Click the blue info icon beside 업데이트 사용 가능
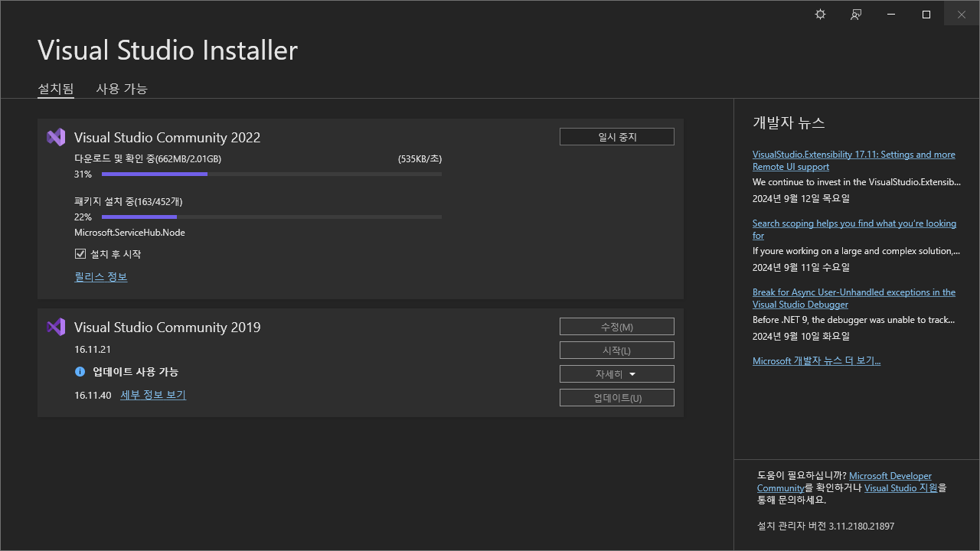980x551 pixels. 80,372
